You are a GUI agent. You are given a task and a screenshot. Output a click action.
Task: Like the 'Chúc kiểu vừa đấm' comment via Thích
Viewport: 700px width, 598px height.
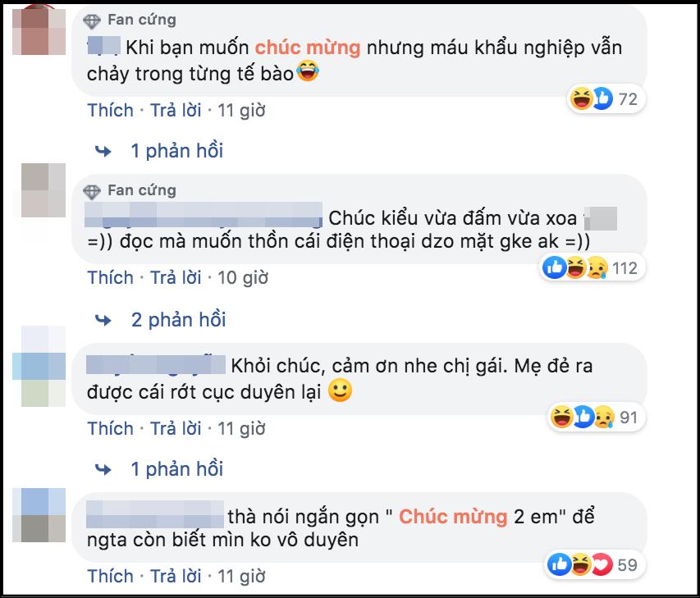[x=111, y=277]
